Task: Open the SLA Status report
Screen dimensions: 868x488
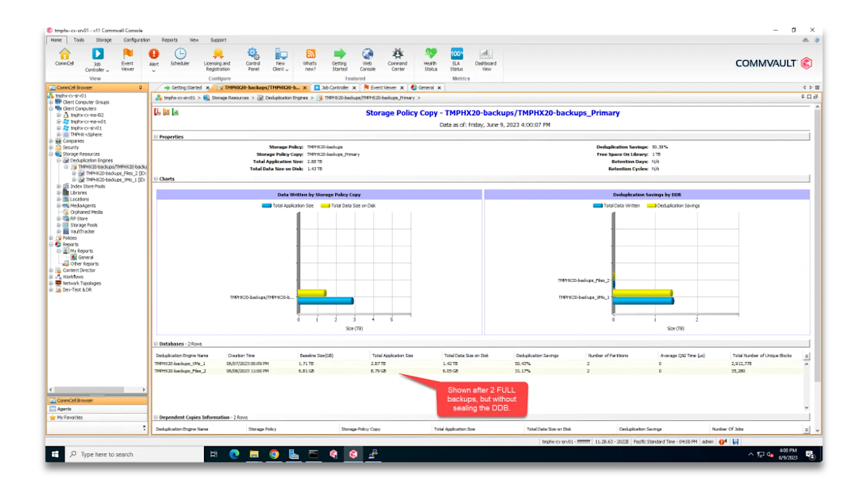Action: (457, 59)
